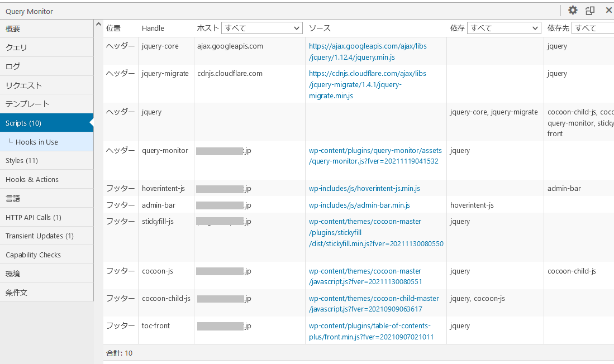Close the Query Monitor panel
Screen dimensions: 614x364
pyautogui.click(x=608, y=10)
